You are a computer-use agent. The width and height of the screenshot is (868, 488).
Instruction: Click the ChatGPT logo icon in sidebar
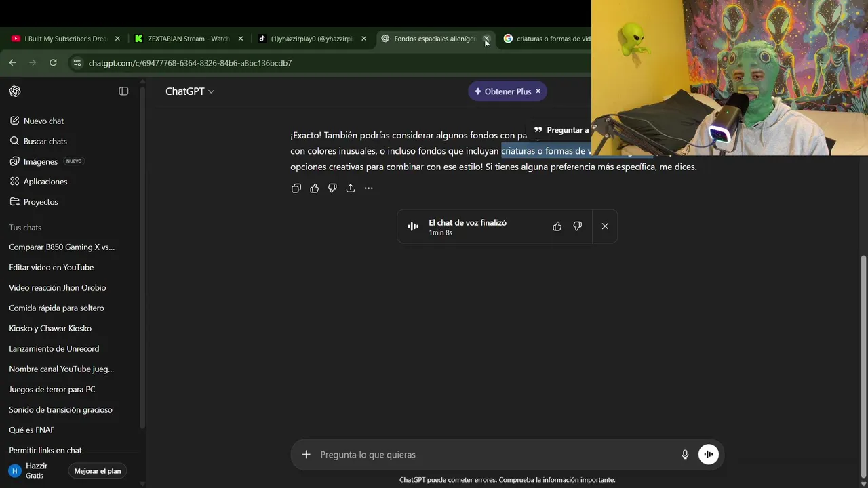pos(15,91)
